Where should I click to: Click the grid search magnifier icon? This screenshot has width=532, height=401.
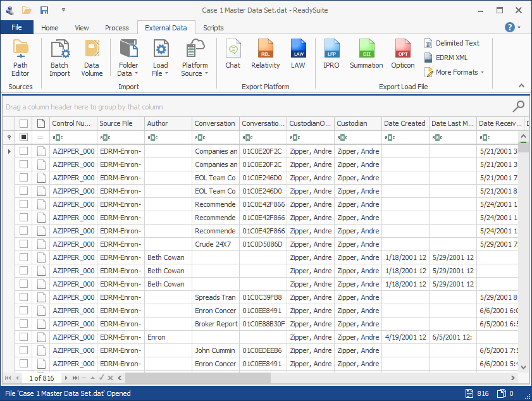pyautogui.click(x=519, y=106)
